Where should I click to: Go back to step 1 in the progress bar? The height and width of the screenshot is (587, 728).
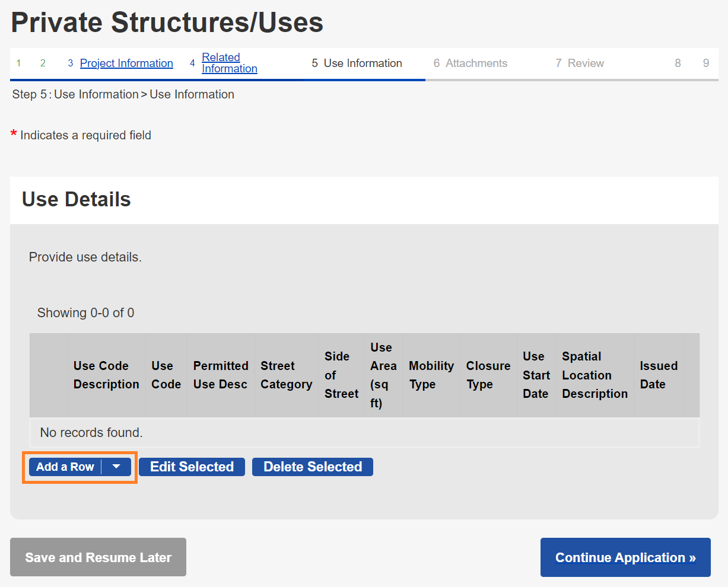tap(19, 63)
